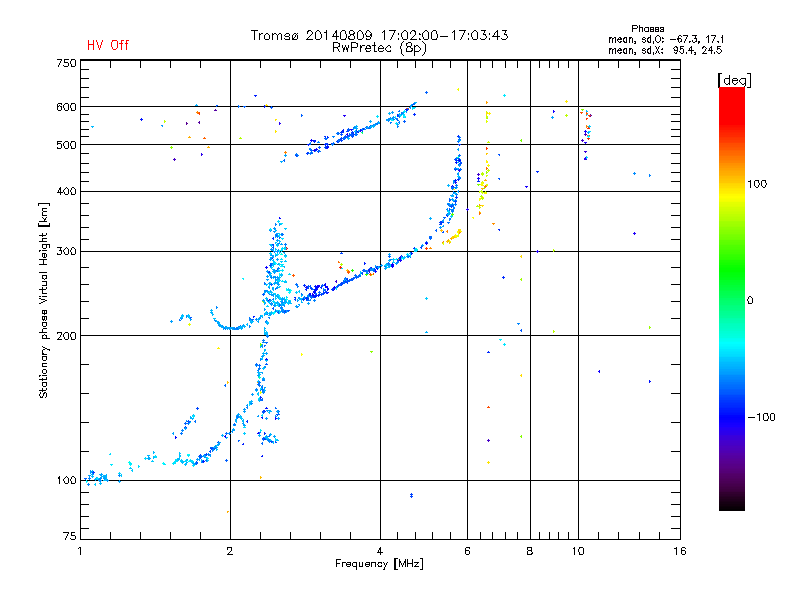Click the y-axis '400' tick label

click(66, 191)
